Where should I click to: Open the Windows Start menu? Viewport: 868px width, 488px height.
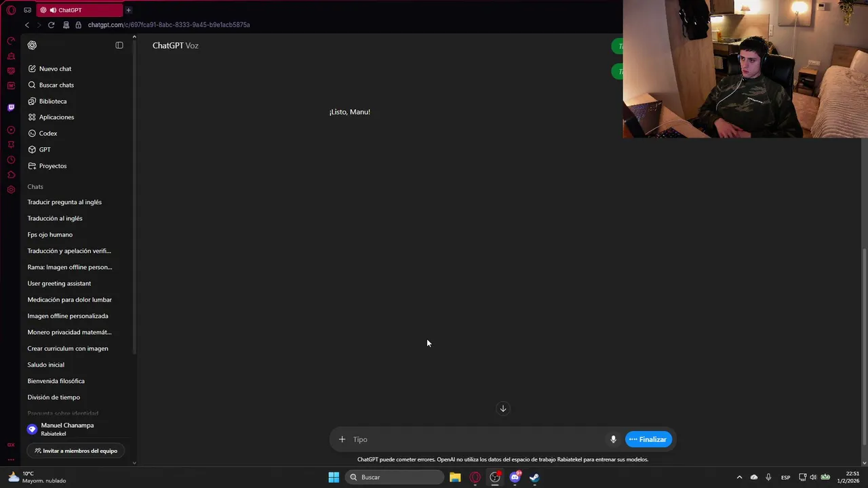tap(334, 477)
